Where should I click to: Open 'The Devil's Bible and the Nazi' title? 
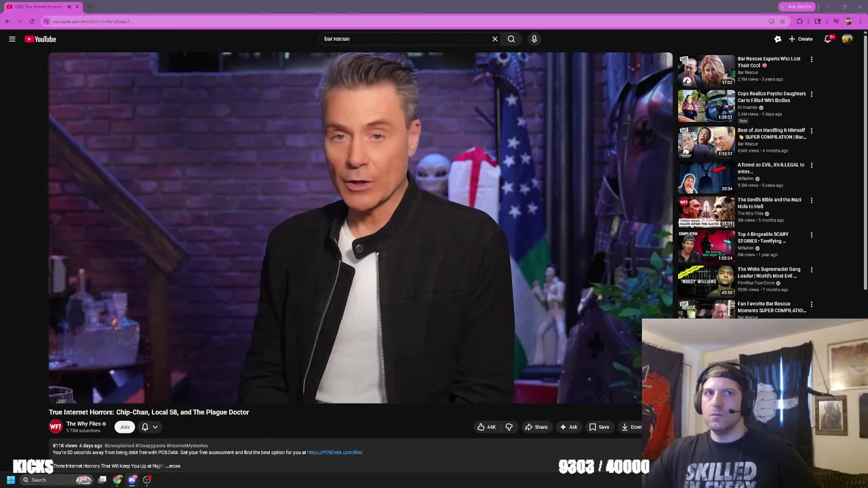770,203
